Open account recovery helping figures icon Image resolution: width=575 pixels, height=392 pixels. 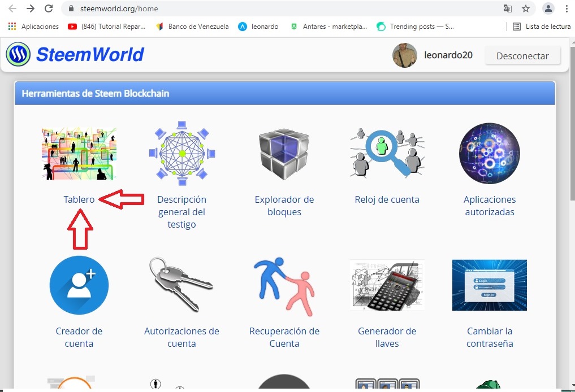[284, 286]
